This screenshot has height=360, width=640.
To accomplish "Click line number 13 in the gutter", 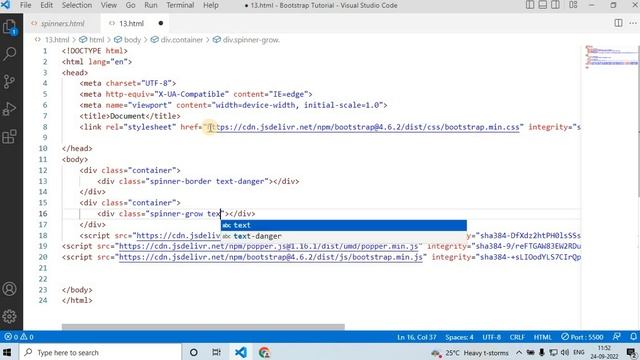I will tap(43, 181).
